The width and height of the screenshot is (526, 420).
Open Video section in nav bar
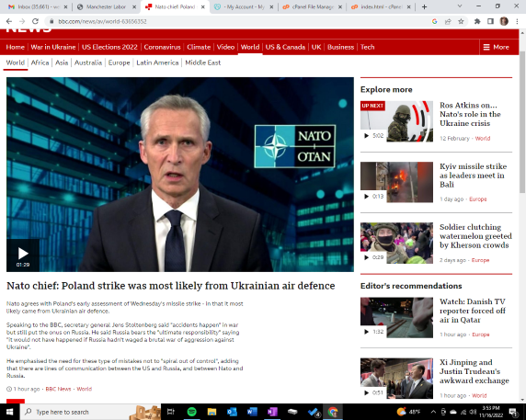225,47
